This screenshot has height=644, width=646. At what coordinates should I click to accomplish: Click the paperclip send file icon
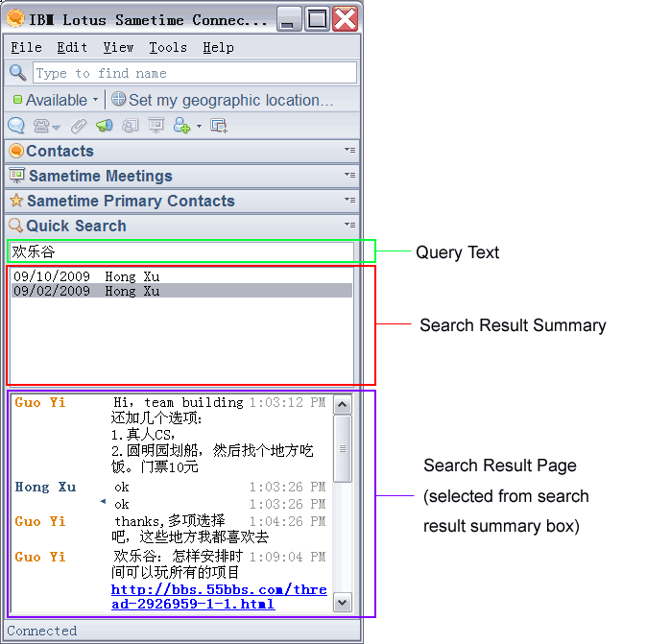click(x=79, y=126)
